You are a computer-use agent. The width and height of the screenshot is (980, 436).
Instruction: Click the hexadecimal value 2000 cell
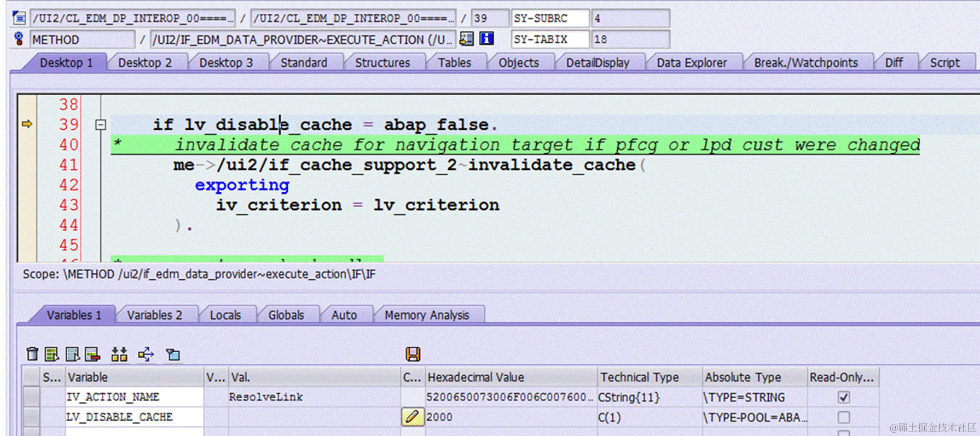coord(511,417)
